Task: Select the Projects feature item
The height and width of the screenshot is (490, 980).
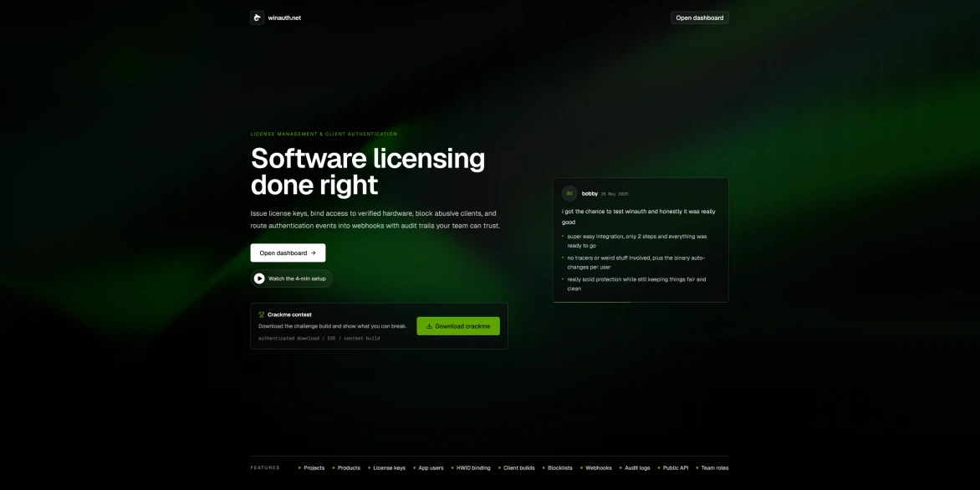Action: point(314,468)
